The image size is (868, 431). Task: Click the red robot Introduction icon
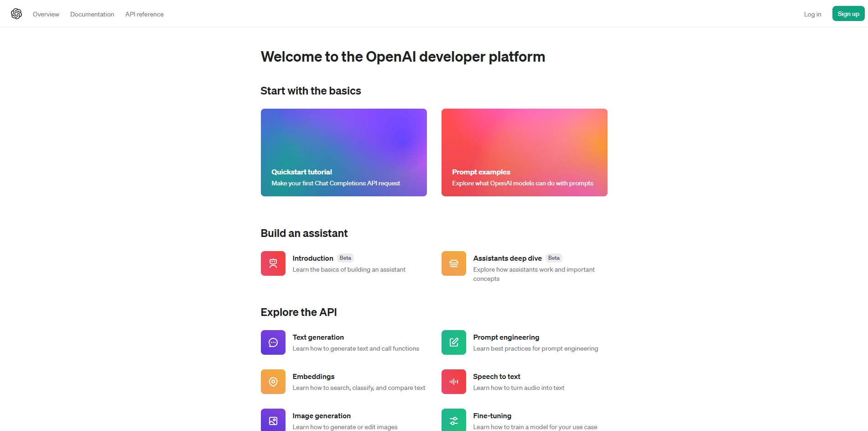click(273, 263)
